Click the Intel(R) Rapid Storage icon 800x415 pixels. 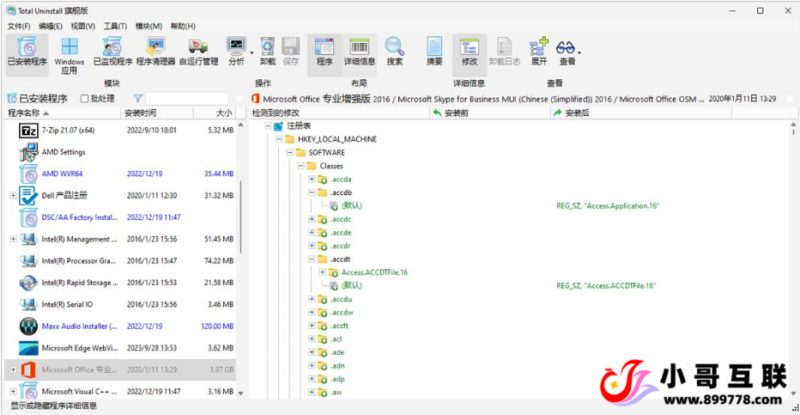point(29,283)
